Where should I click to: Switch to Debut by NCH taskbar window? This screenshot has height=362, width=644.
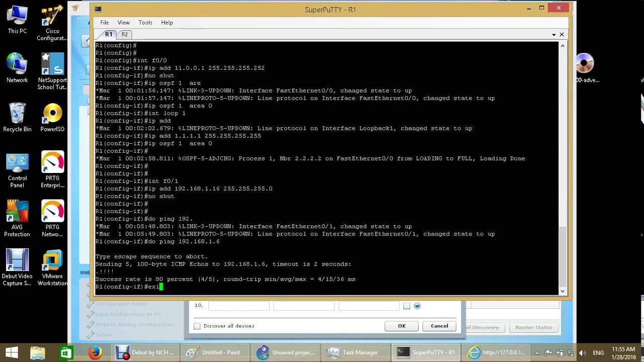(145, 352)
